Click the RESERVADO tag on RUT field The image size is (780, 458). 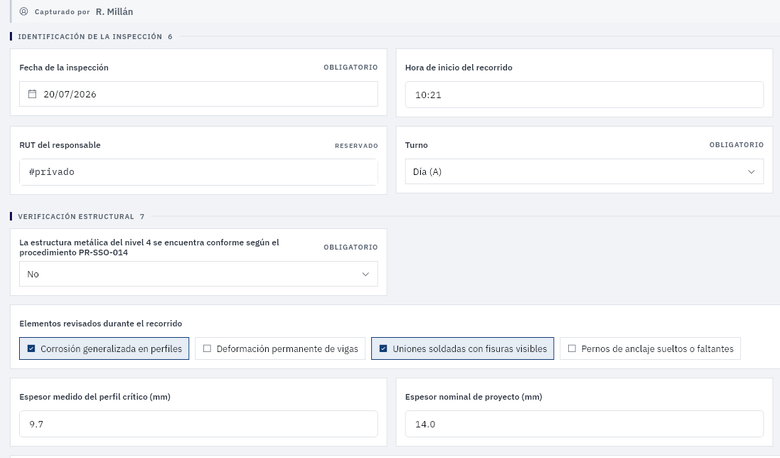[x=356, y=146]
